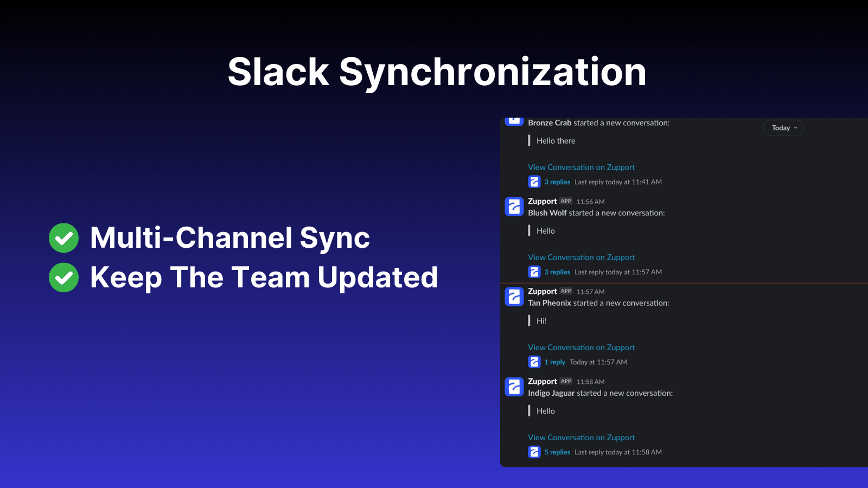
Task: Open the 5 replies thread
Action: 557,452
